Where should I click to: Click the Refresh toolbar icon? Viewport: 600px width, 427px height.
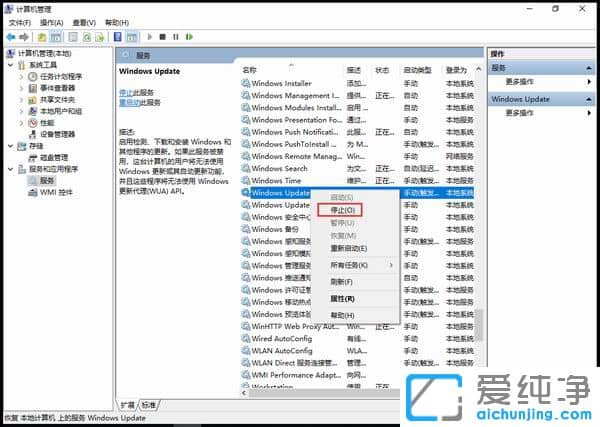(87, 37)
